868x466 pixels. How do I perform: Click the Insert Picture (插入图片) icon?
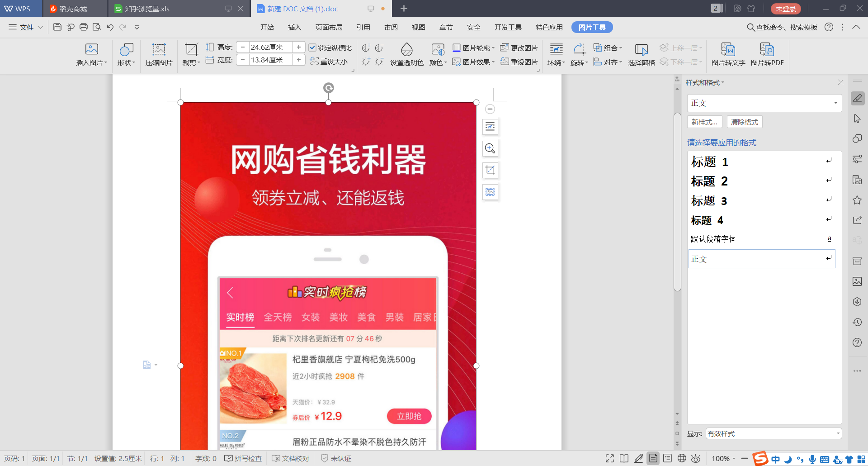click(91, 49)
